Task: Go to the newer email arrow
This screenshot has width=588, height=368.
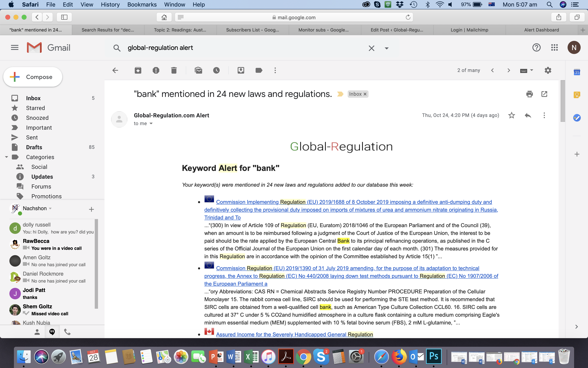Action: [x=492, y=71]
